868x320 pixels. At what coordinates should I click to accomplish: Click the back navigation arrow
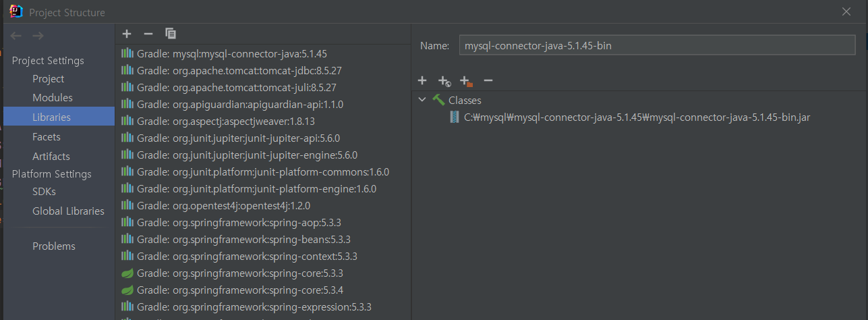tap(16, 35)
